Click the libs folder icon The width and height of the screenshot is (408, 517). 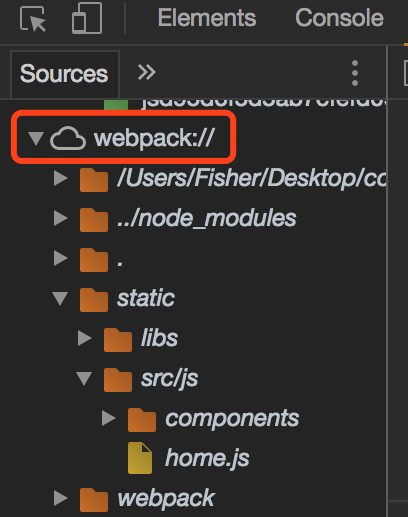(x=118, y=339)
